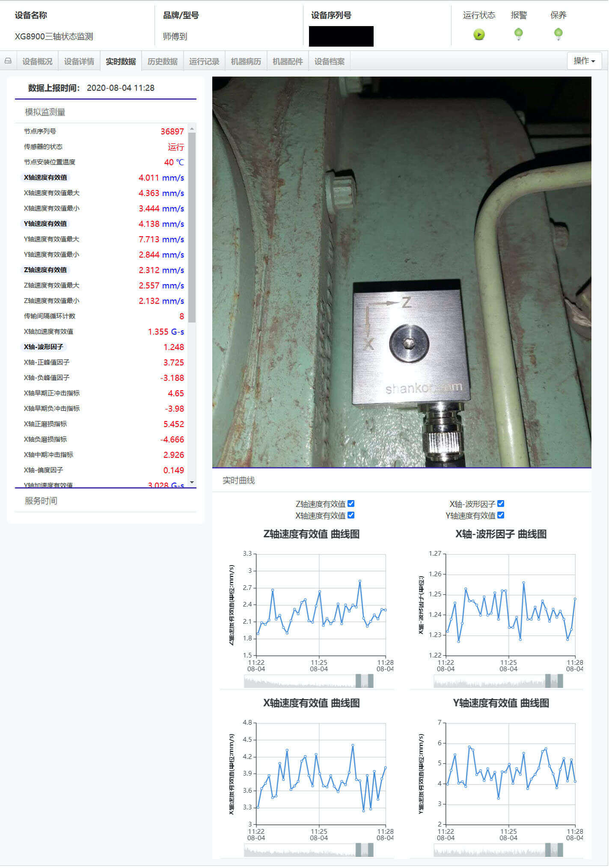This screenshot has height=868, width=609.
Task: Click the alarm indicator light icon
Action: click(518, 34)
